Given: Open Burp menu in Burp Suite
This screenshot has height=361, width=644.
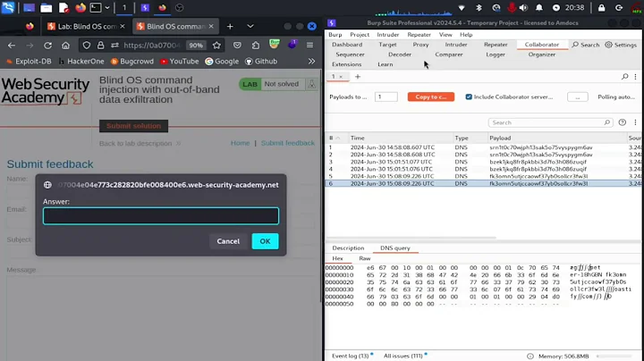Looking at the screenshot, I should tap(335, 35).
